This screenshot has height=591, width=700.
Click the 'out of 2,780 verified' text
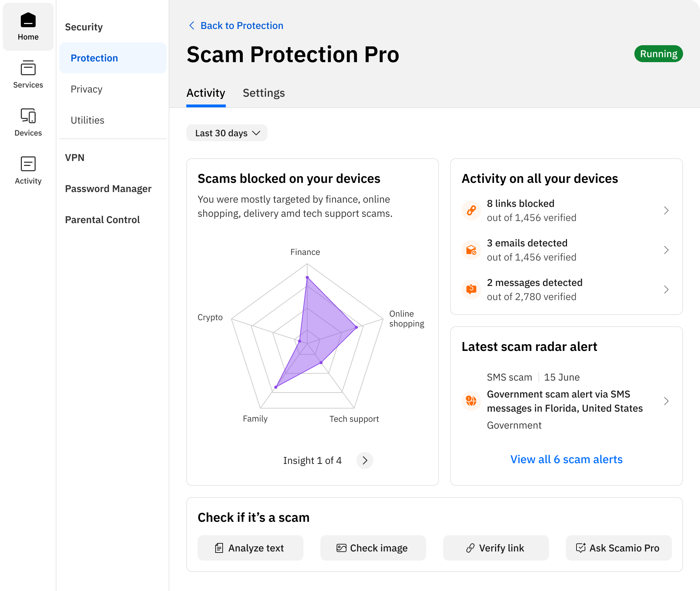531,297
